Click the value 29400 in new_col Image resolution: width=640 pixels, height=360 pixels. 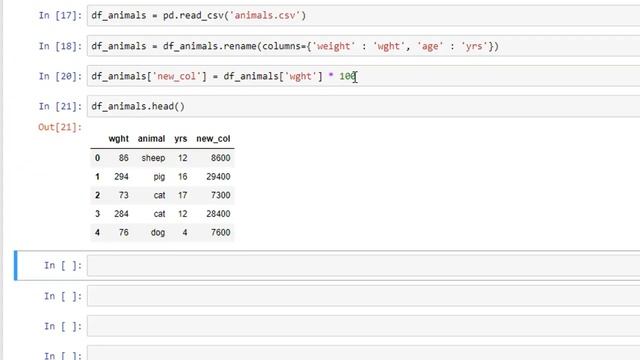tap(218, 177)
